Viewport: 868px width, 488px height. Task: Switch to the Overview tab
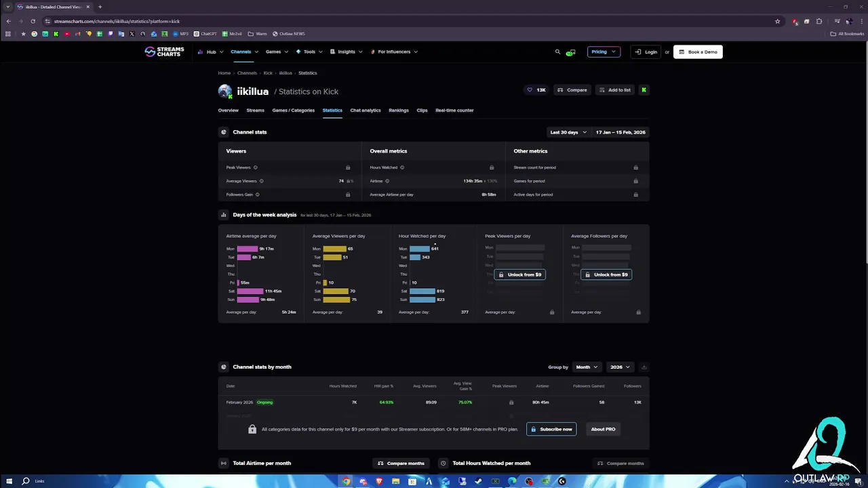point(228,110)
